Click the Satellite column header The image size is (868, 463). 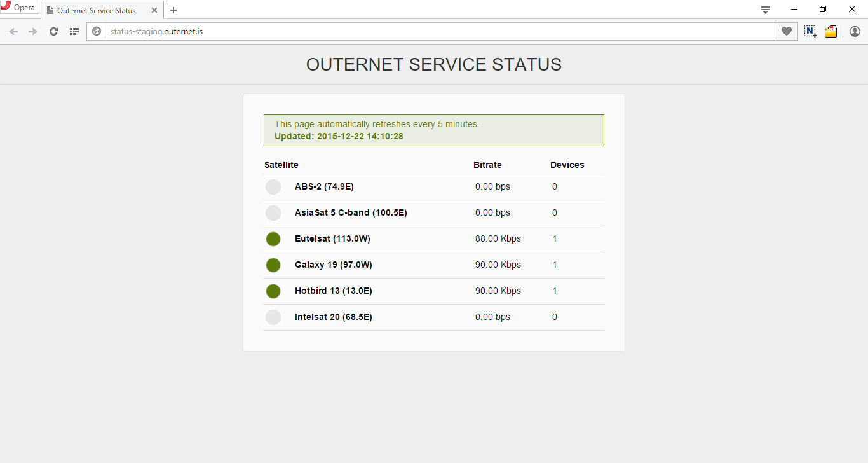tap(281, 165)
